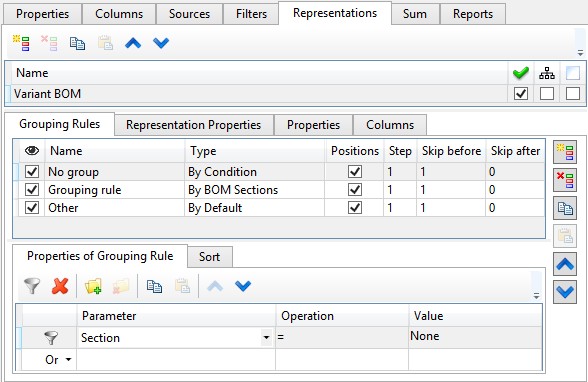Delete the condition with the red X icon

(60, 286)
